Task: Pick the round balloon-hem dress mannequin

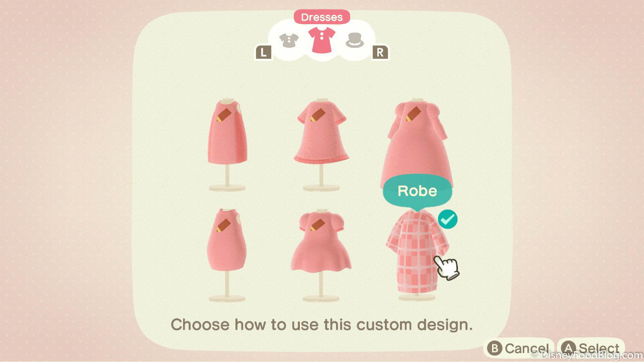Action: [x=227, y=255]
